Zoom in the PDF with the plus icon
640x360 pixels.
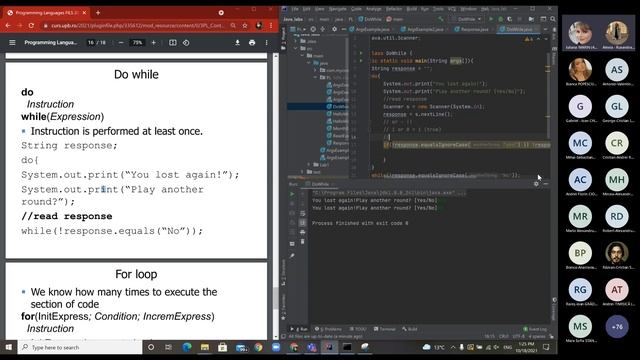pyautogui.click(x=153, y=42)
